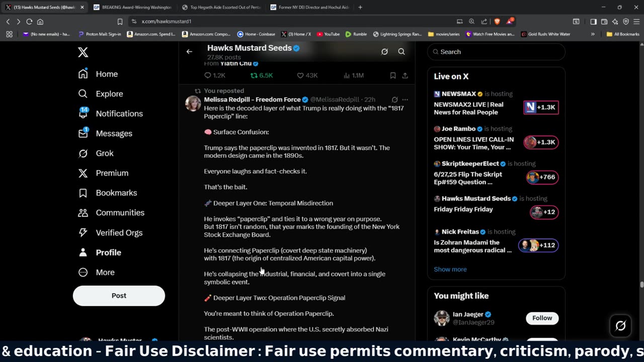Open floating Grok button at bottom right
Image resolution: width=644 pixels, height=362 pixels.
[x=621, y=326]
